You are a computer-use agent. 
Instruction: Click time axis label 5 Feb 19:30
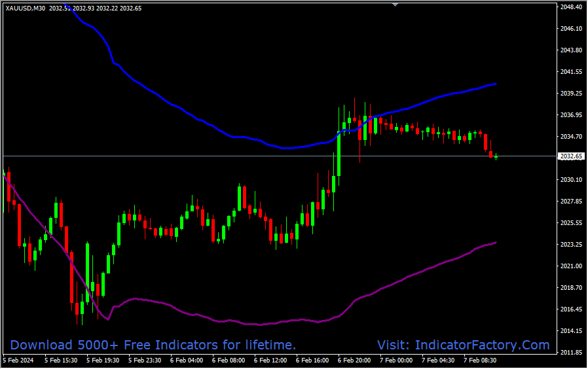pyautogui.click(x=103, y=360)
